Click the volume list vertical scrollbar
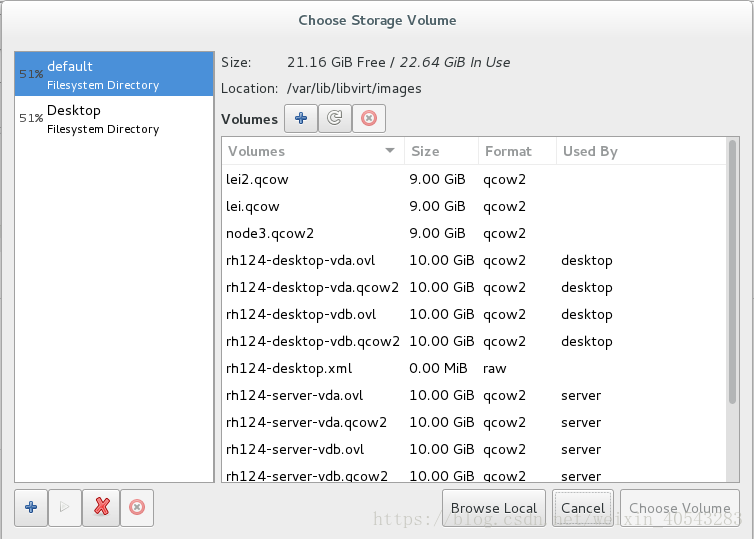This screenshot has height=539, width=754. coord(732,272)
